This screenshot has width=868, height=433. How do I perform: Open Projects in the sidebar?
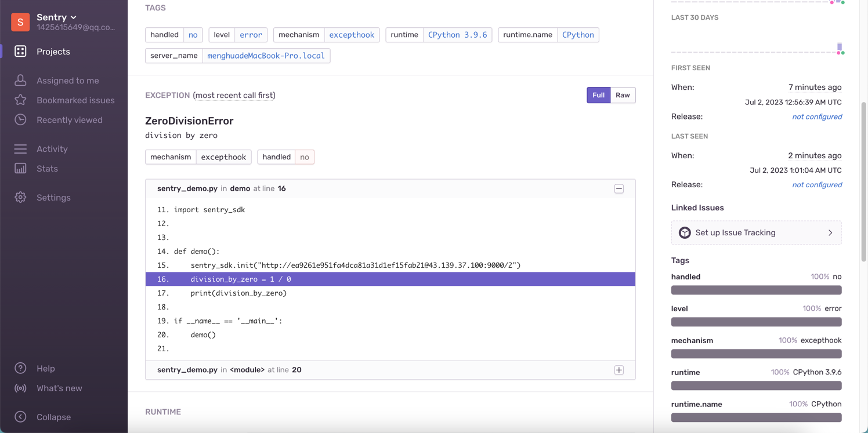point(53,52)
